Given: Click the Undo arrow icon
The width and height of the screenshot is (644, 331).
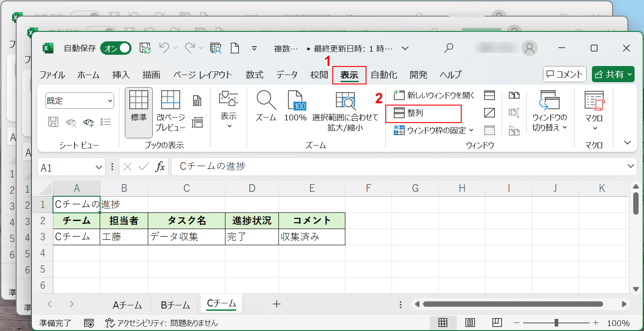Looking at the screenshot, I should (x=164, y=48).
